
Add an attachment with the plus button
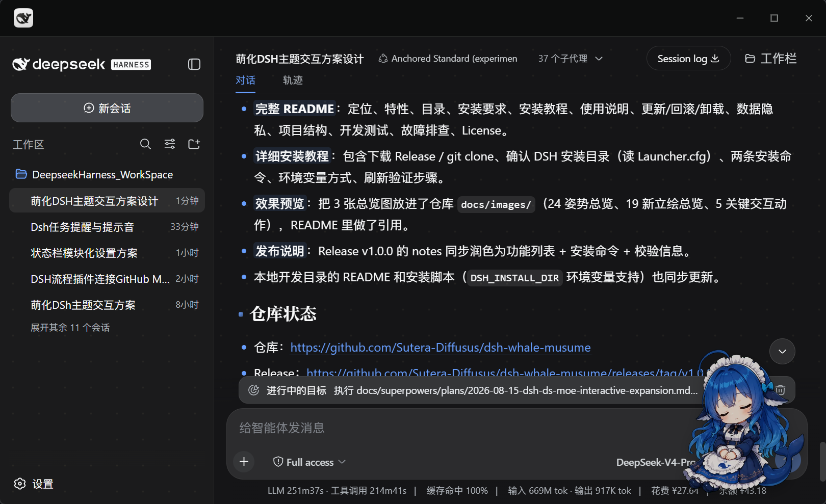tap(244, 462)
